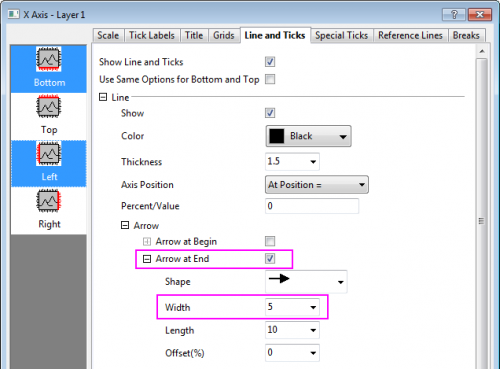Viewport: 500px width, 369px height.
Task: Collapse the Arrow section
Action: (125, 225)
